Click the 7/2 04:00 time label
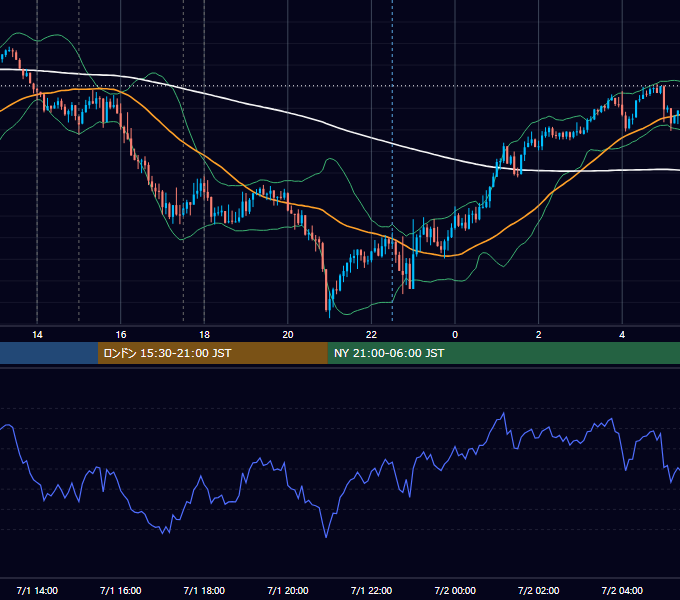680x600 pixels. pos(622,590)
